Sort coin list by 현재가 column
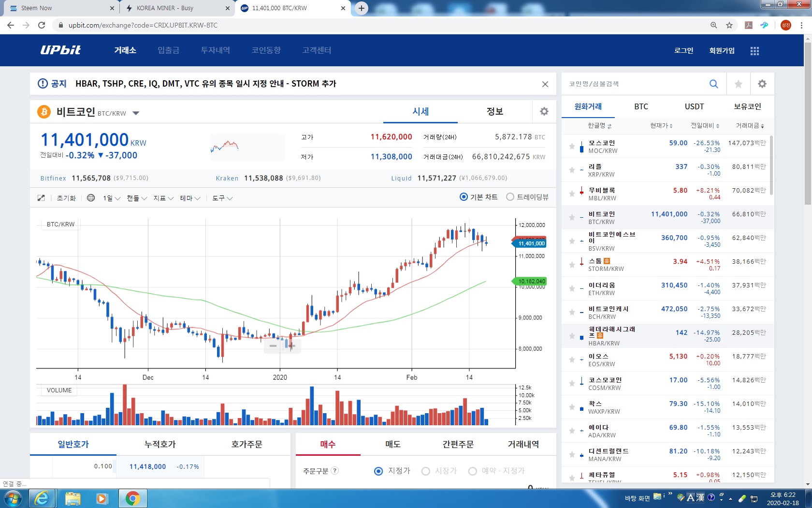Image resolution: width=812 pixels, height=508 pixels. (x=661, y=126)
